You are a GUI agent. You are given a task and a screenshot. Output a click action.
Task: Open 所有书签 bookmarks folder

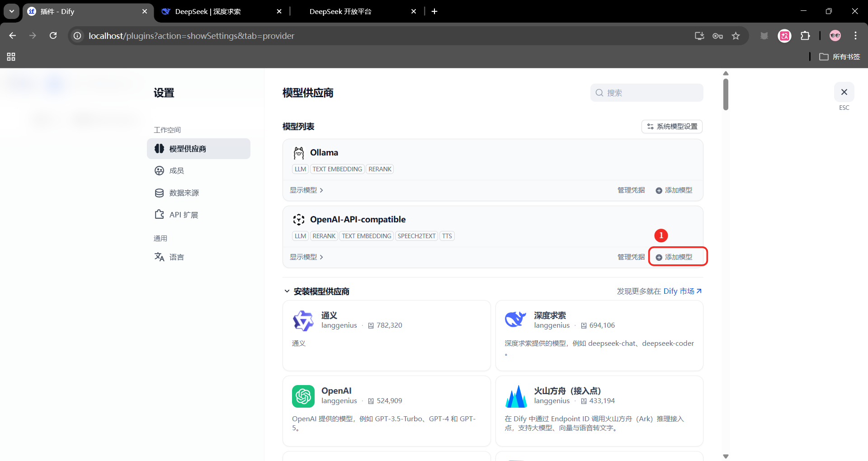point(840,57)
